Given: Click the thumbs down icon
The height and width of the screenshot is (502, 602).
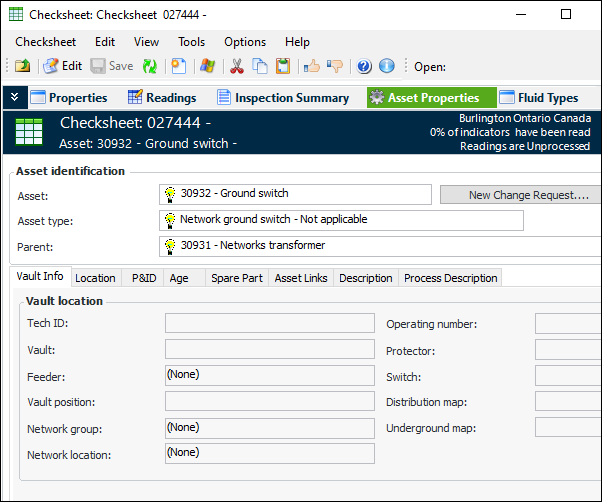Looking at the screenshot, I should pos(334,66).
